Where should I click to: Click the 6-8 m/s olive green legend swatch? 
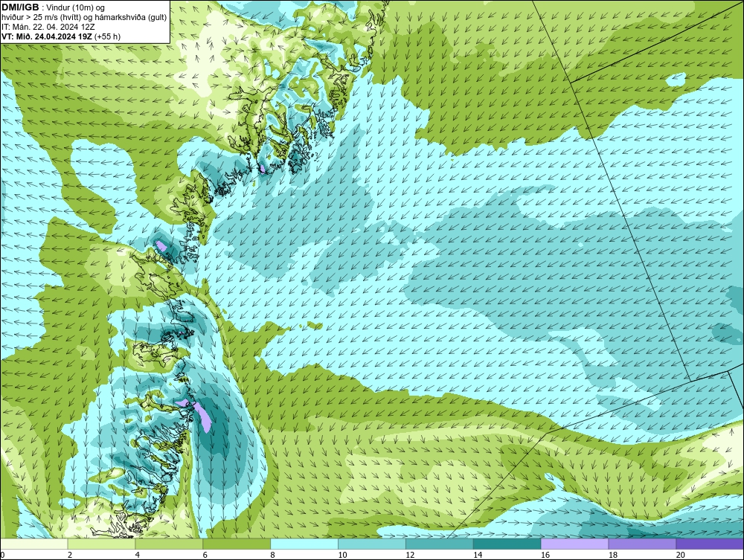(237, 544)
